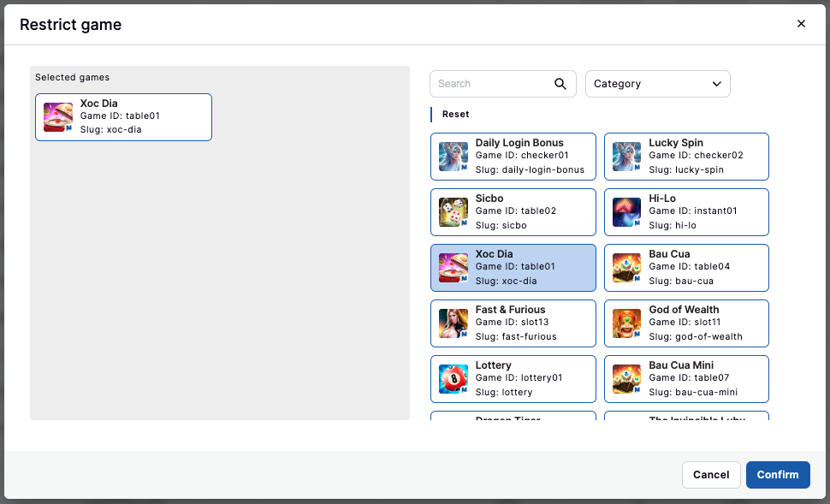The width and height of the screenshot is (830, 504).
Task: Click the Daily Login Bonus game icon
Action: 454,157
